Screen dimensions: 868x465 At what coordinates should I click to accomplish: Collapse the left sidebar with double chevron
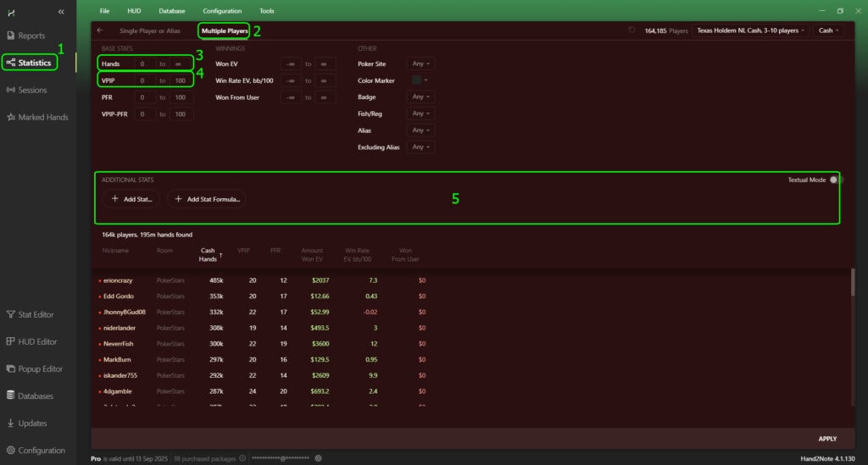coord(61,12)
